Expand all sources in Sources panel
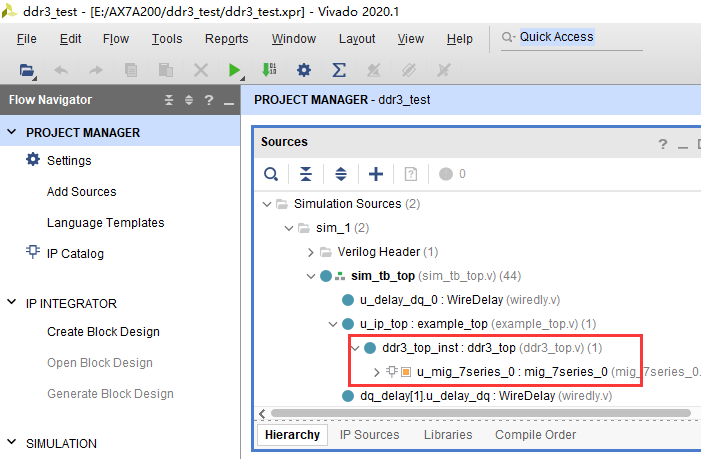The width and height of the screenshot is (701, 459). [x=341, y=174]
